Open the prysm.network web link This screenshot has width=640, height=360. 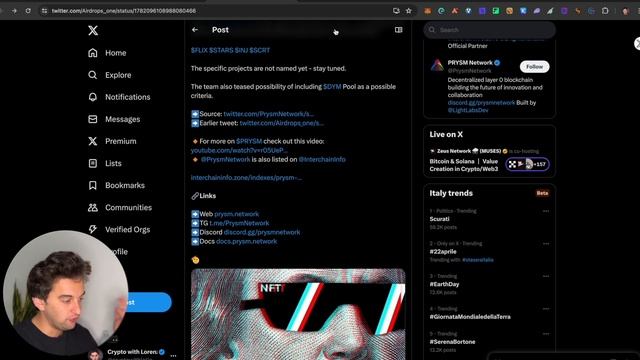point(236,214)
